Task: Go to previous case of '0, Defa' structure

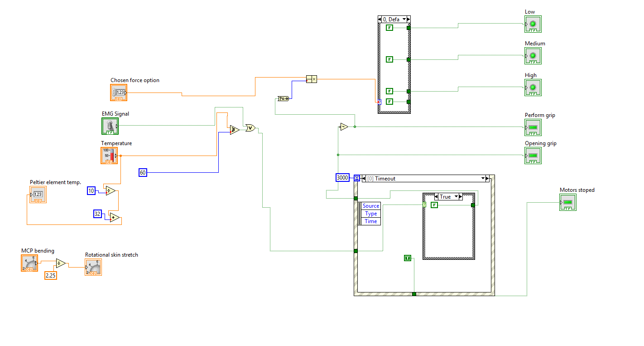Action: tap(380, 19)
